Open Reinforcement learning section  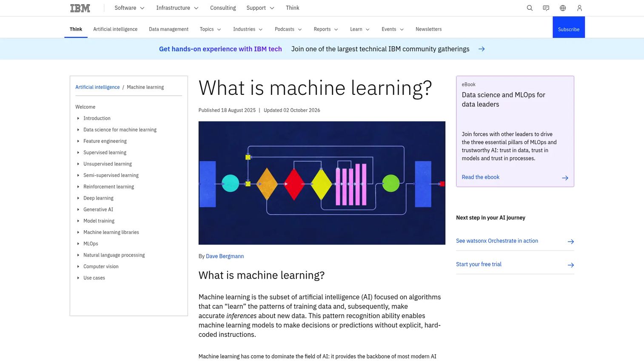(x=108, y=187)
